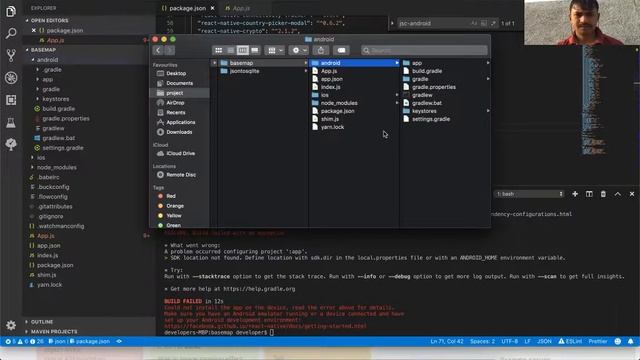The height and width of the screenshot is (360, 640).
Task: Show errors and warnings from the status bar
Action: tap(24, 341)
